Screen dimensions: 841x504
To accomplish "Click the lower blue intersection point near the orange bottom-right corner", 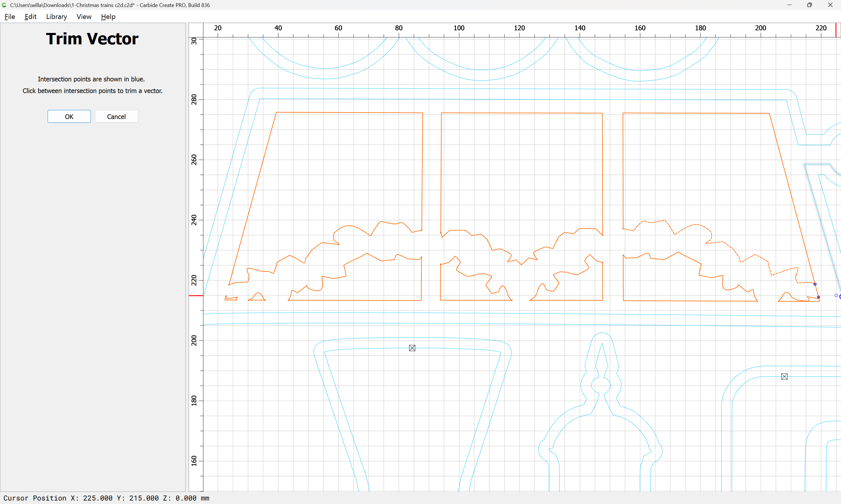I will (818, 297).
